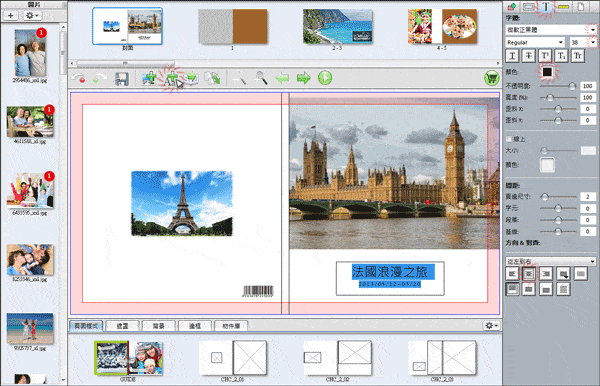This screenshot has height=386, width=600.
Task: Click the add photo icon in toolbar
Action: [149, 78]
